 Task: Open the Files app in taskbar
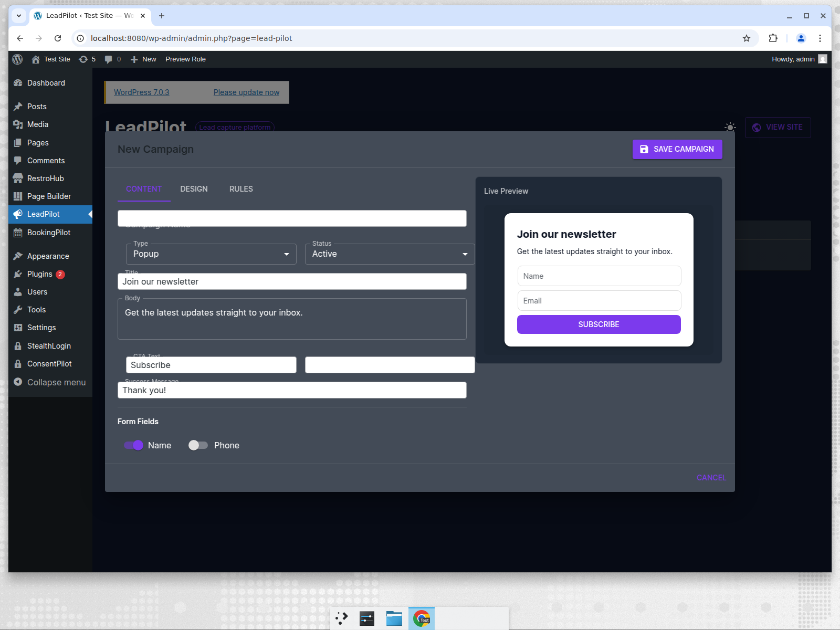click(394, 618)
